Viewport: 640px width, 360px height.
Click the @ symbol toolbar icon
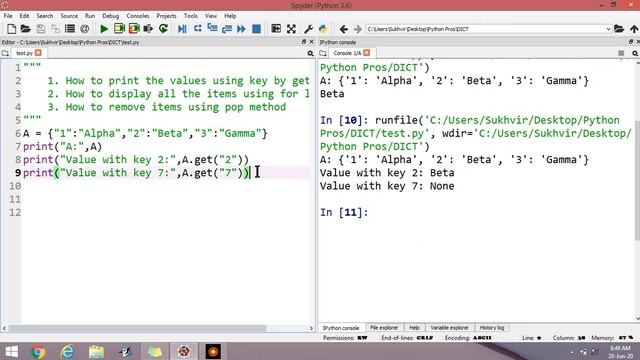point(84,29)
